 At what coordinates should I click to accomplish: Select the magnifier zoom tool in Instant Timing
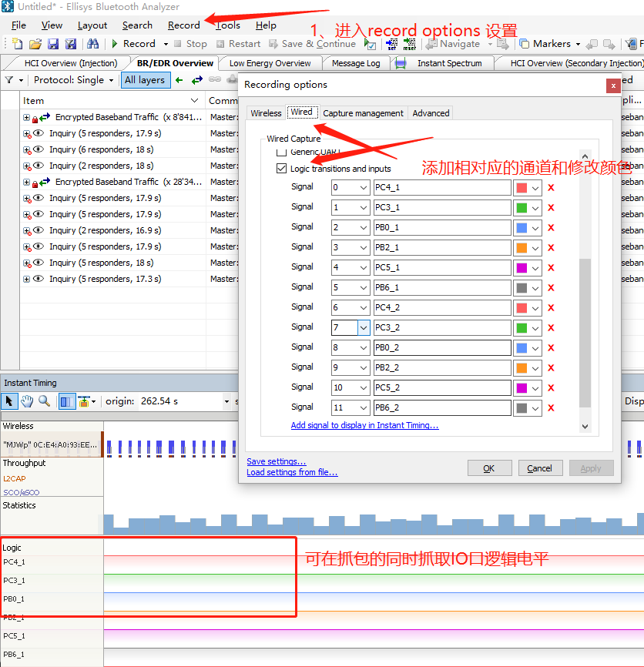coord(44,401)
